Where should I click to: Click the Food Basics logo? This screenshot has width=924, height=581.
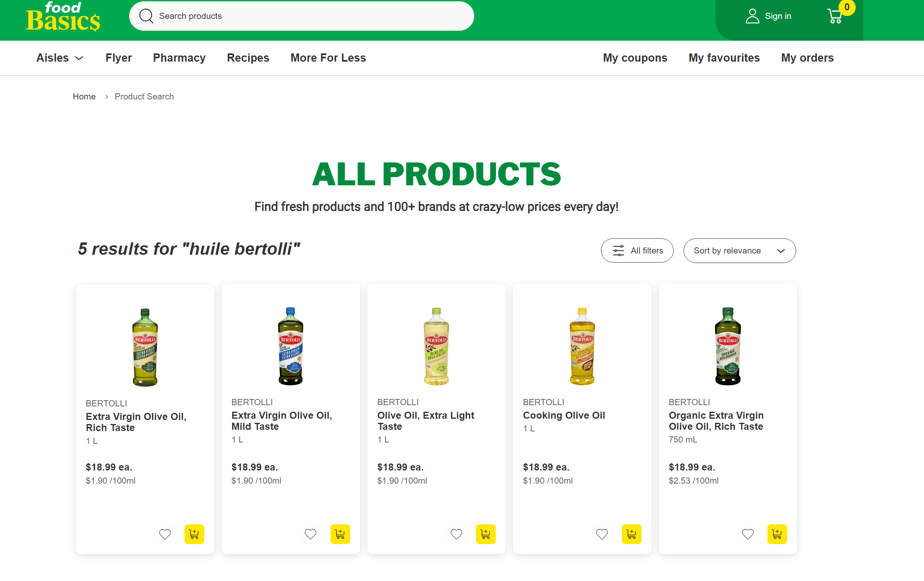(63, 16)
